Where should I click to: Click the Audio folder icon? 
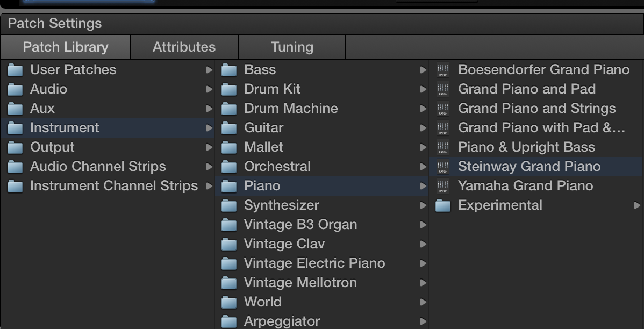point(15,89)
